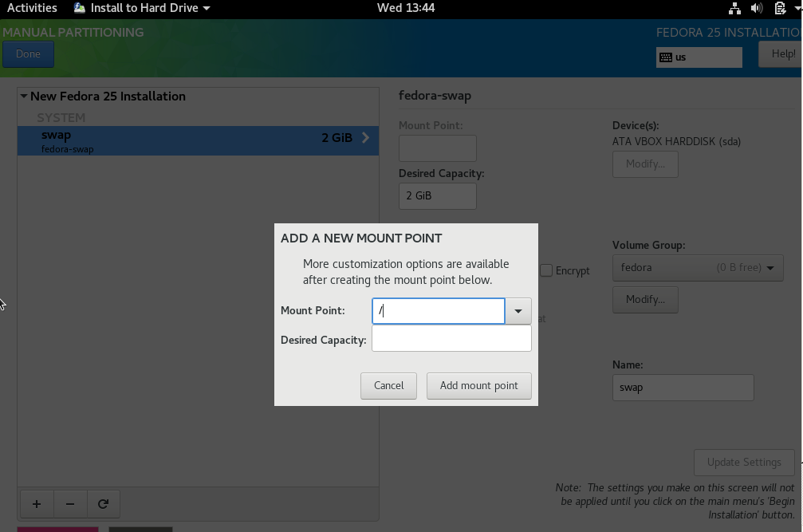Click the plus icon to add partition
The width and height of the screenshot is (803, 532).
pyautogui.click(x=37, y=503)
